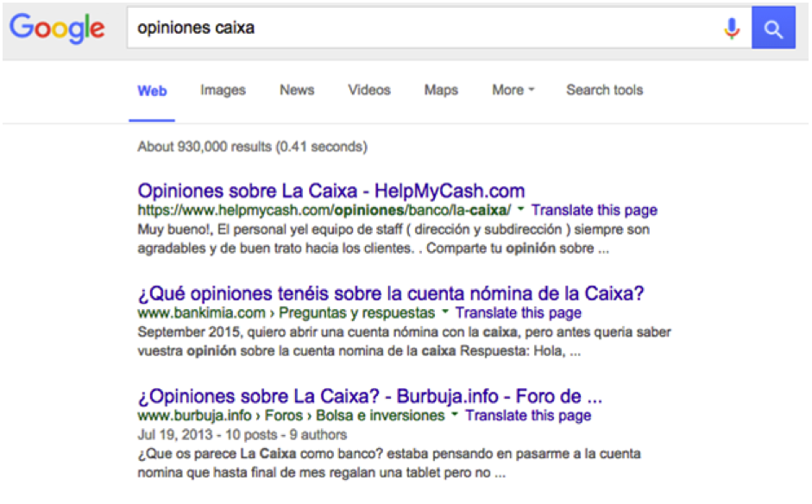Open '¿Qué opiniones tenéis sobre la cuenta nómina' result
812x504 pixels.
click(x=390, y=293)
